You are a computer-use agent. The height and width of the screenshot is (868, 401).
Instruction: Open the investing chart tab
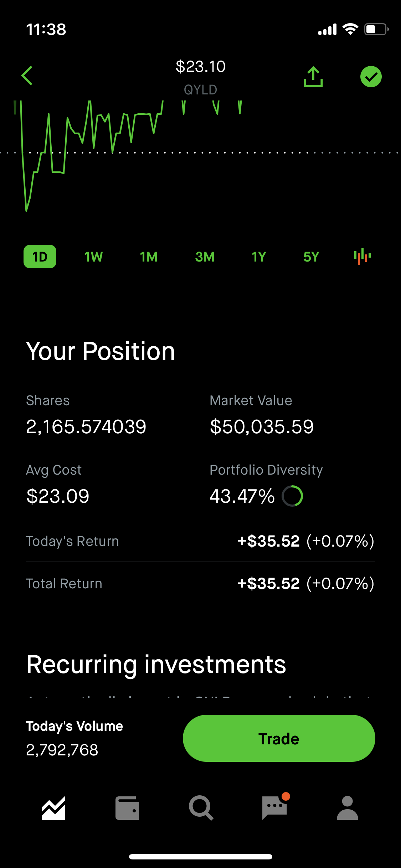coord(53,808)
